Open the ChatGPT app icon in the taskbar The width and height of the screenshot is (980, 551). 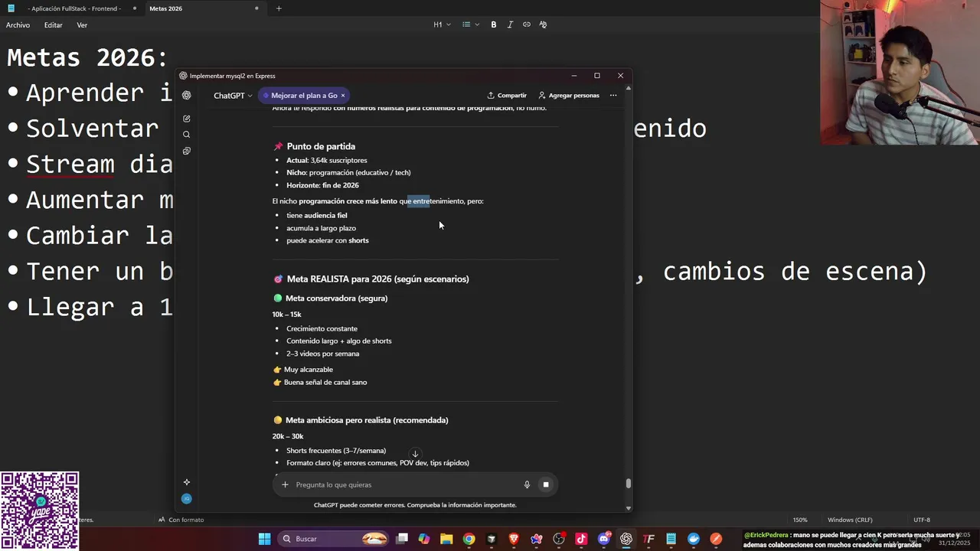pyautogui.click(x=626, y=539)
